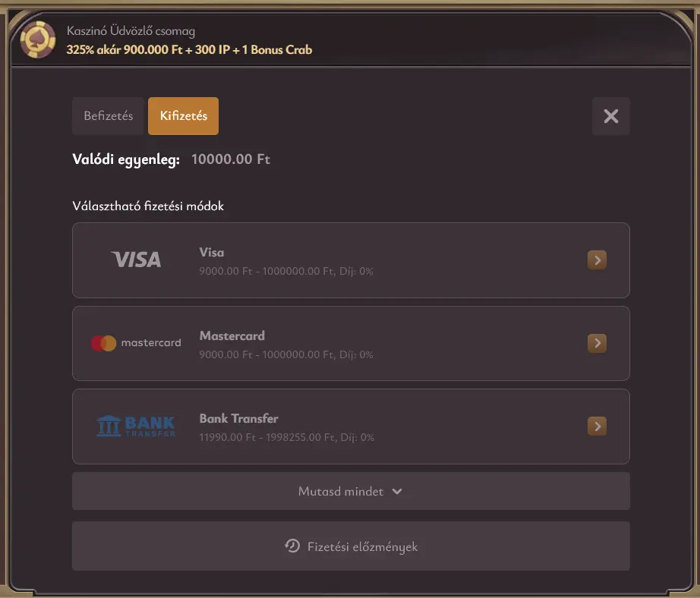Click the 10000.00 Ft balance amount
Screen dimensions: 700x598
pyautogui.click(x=230, y=159)
